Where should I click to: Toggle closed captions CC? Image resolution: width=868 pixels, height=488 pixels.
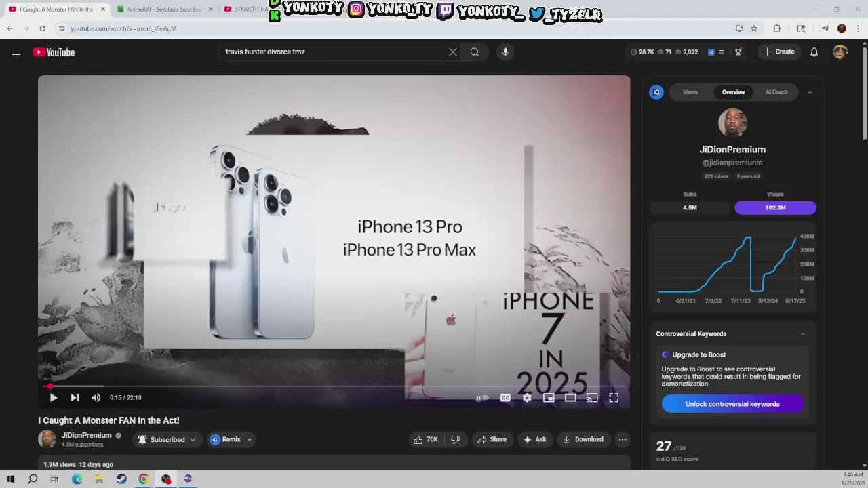(x=505, y=398)
